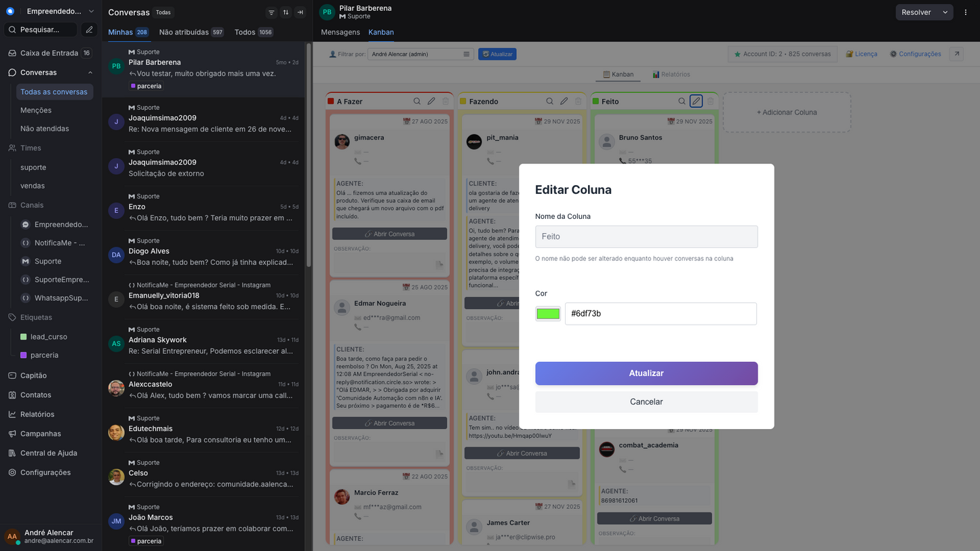
Task: Select the #6df73b hex color input field
Action: 659,313
